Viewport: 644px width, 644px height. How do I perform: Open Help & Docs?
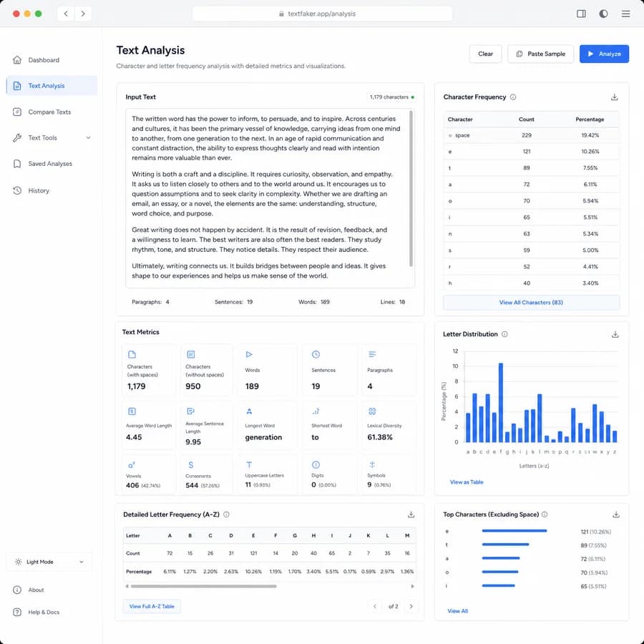44,612
